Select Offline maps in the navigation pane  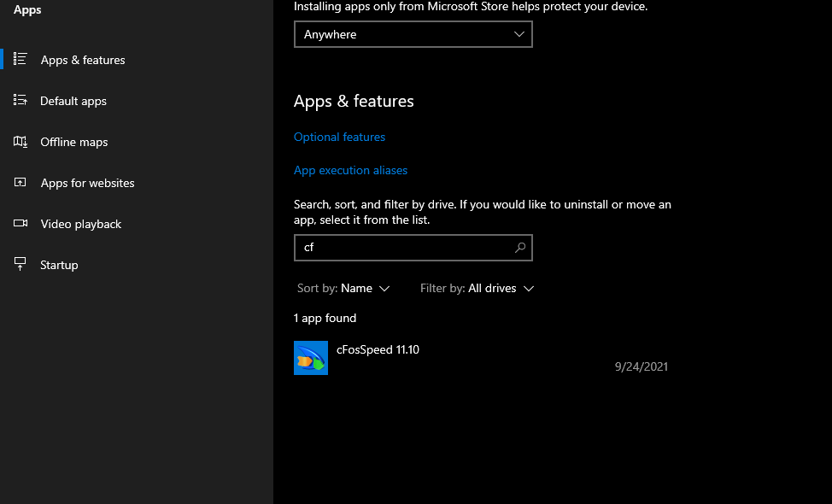[73, 142]
